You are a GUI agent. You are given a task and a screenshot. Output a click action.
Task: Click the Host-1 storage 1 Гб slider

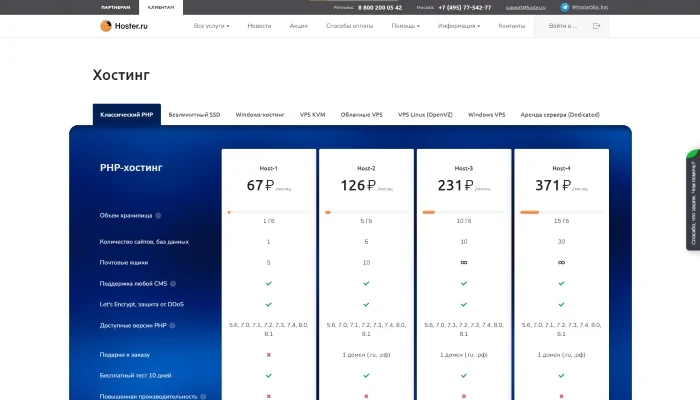[x=269, y=212]
